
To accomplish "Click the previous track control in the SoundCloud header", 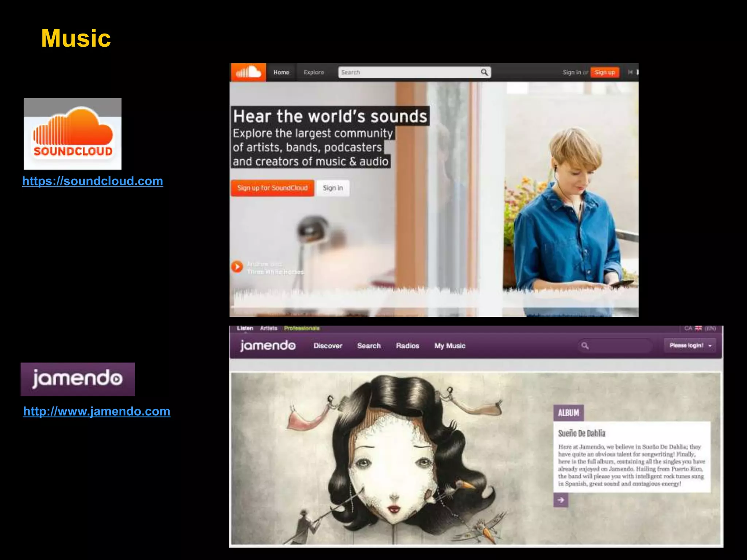I will [630, 72].
